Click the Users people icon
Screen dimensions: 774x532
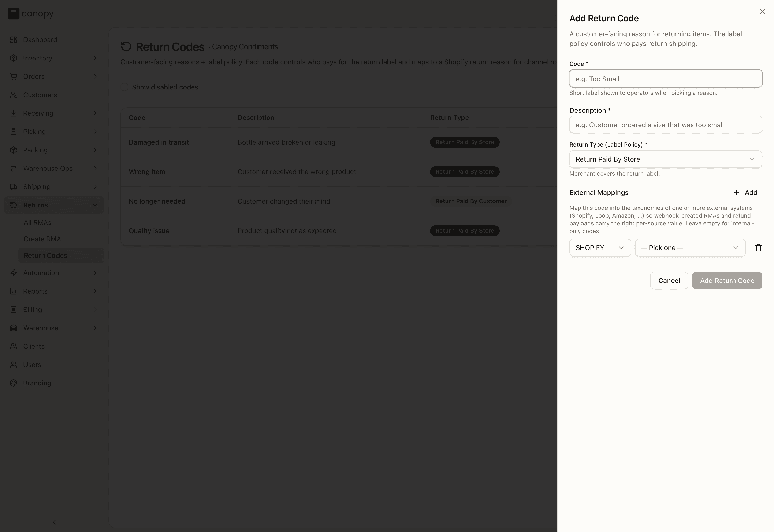[13, 365]
